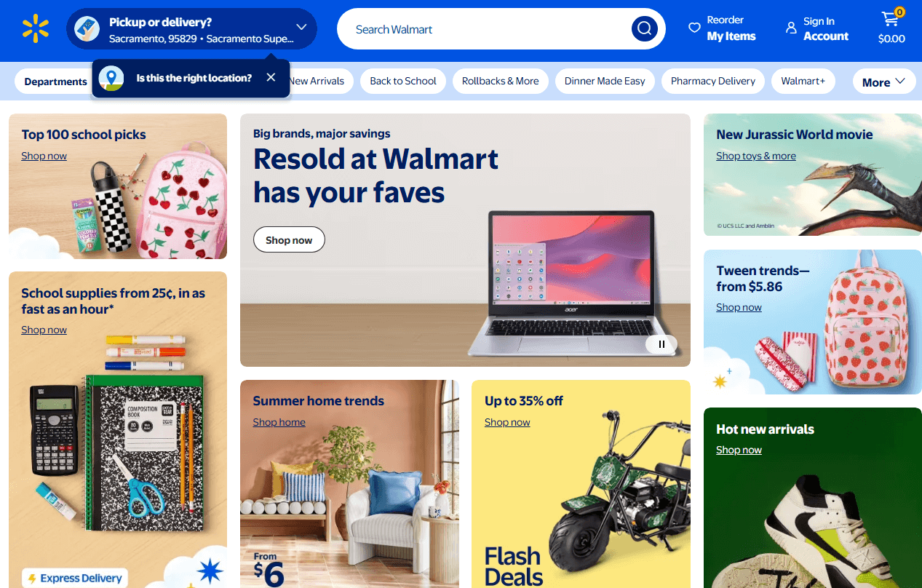Screen dimensions: 922x588
Task: Click Shop now on Resold banner
Action: pos(289,239)
